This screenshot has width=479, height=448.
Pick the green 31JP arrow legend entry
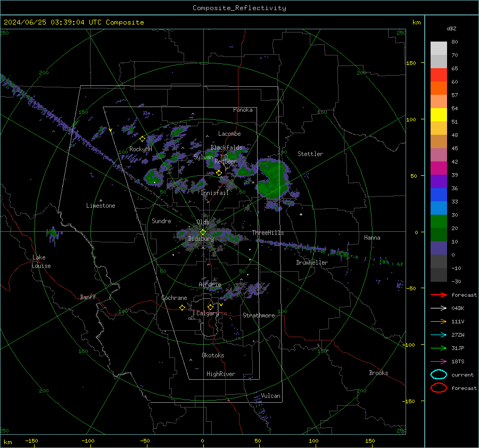click(439, 348)
